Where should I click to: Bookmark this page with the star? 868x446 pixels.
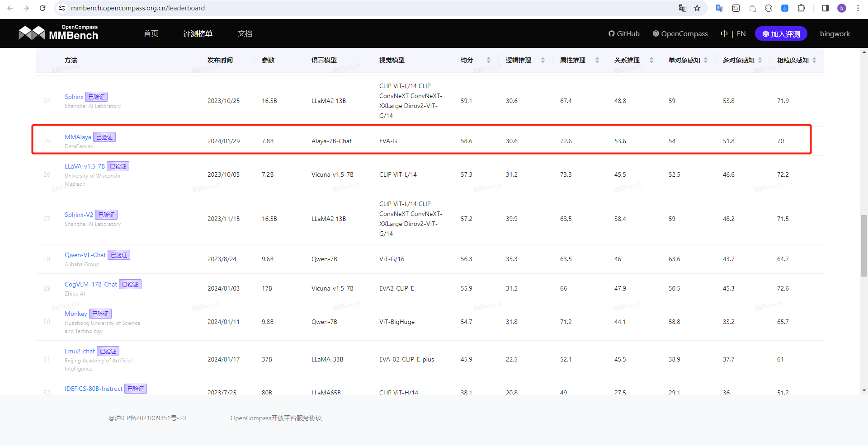point(697,8)
